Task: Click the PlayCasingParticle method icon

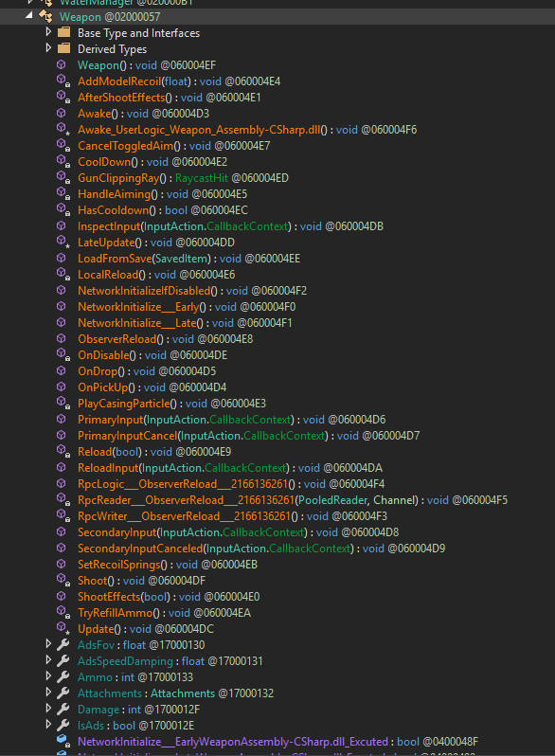Action: pyautogui.click(x=63, y=403)
